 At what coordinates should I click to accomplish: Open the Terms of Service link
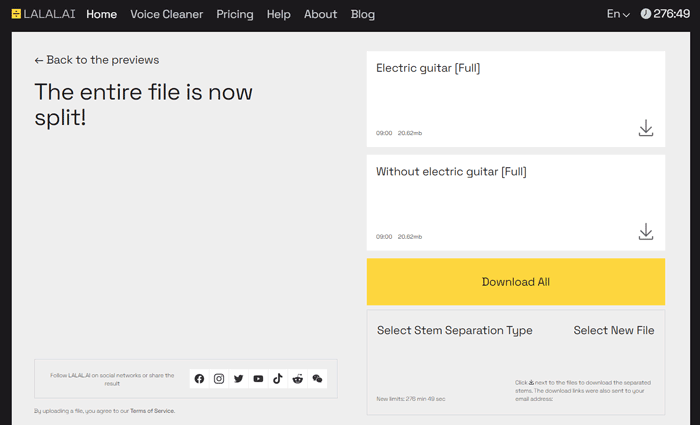[x=152, y=411]
